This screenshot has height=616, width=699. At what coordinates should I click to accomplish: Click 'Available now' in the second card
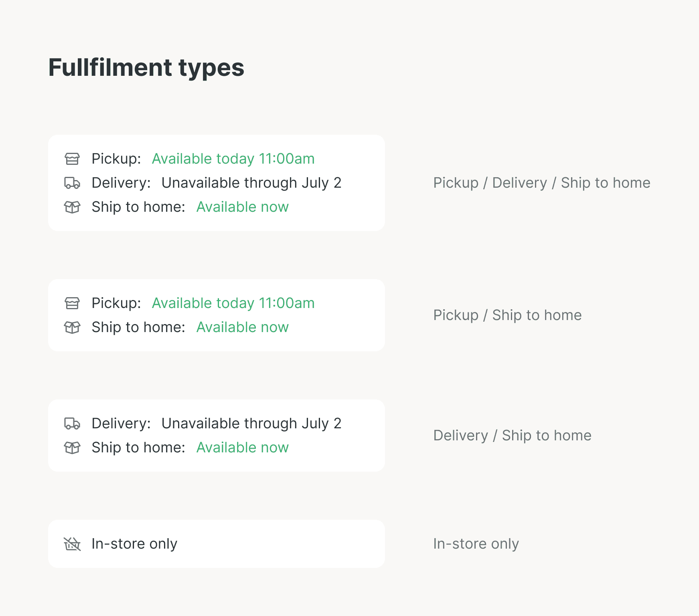(x=243, y=327)
